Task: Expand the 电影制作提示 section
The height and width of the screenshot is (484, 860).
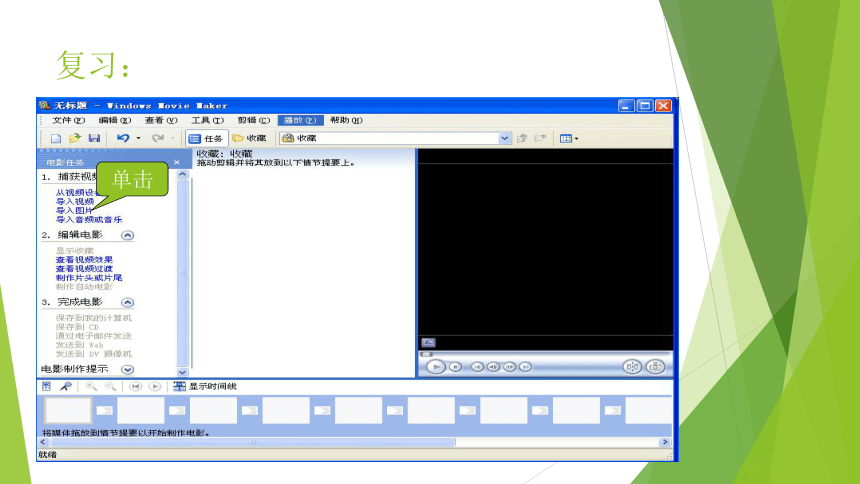Action: pyautogui.click(x=127, y=369)
